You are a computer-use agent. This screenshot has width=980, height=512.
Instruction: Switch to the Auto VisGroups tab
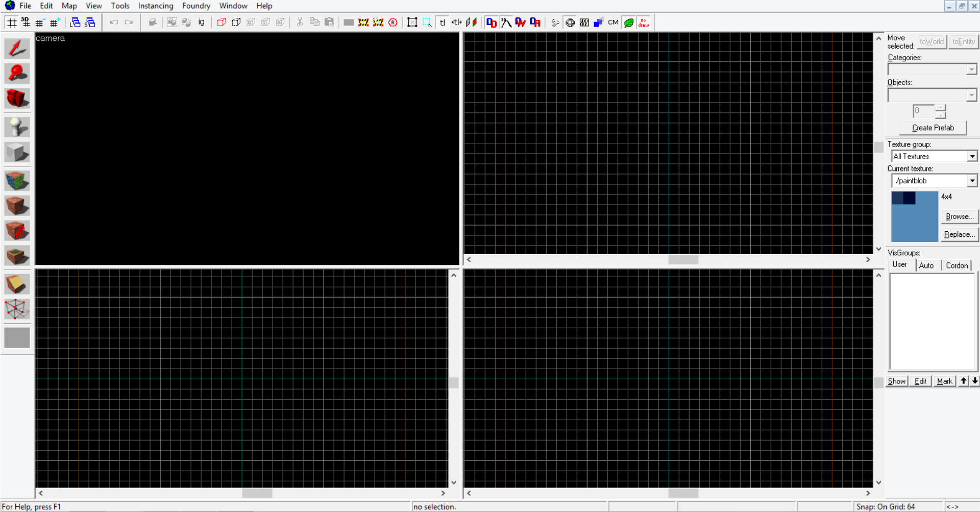pos(926,265)
